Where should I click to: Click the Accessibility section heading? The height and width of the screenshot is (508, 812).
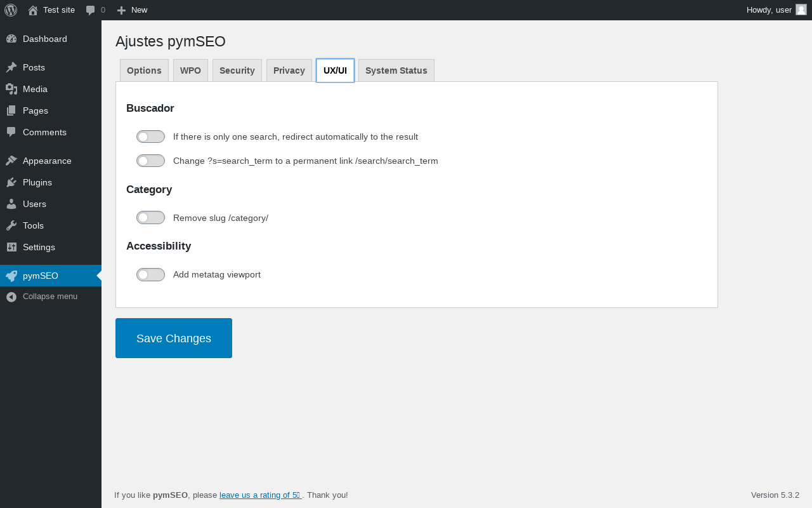point(159,246)
